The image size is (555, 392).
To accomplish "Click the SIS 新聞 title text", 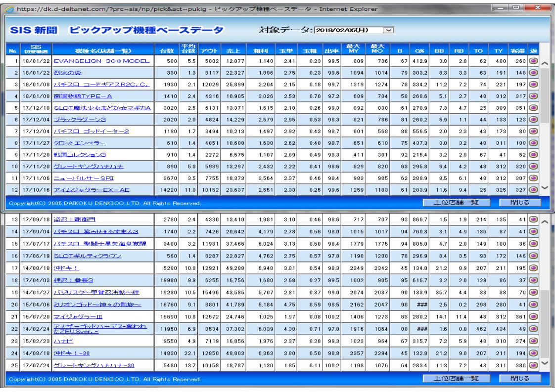I will point(34,30).
